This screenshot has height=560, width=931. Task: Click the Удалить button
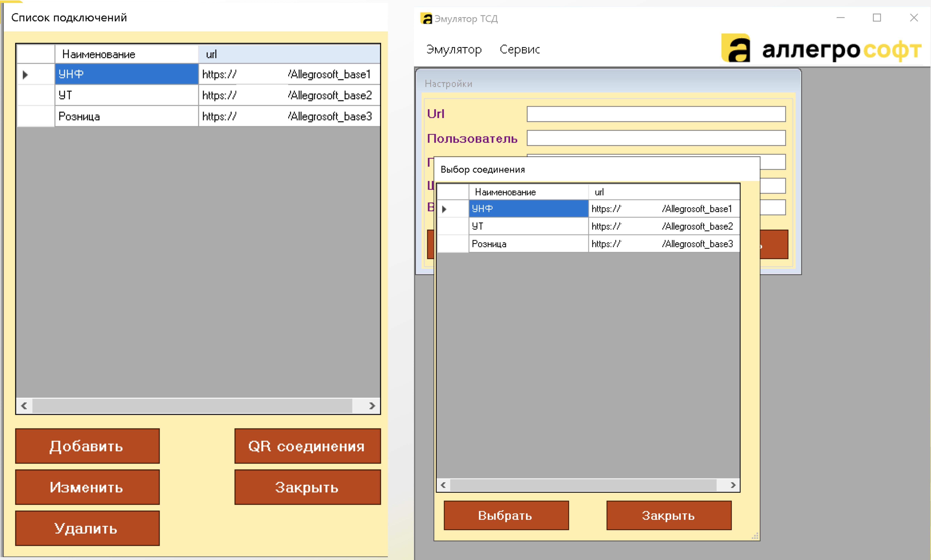click(87, 528)
